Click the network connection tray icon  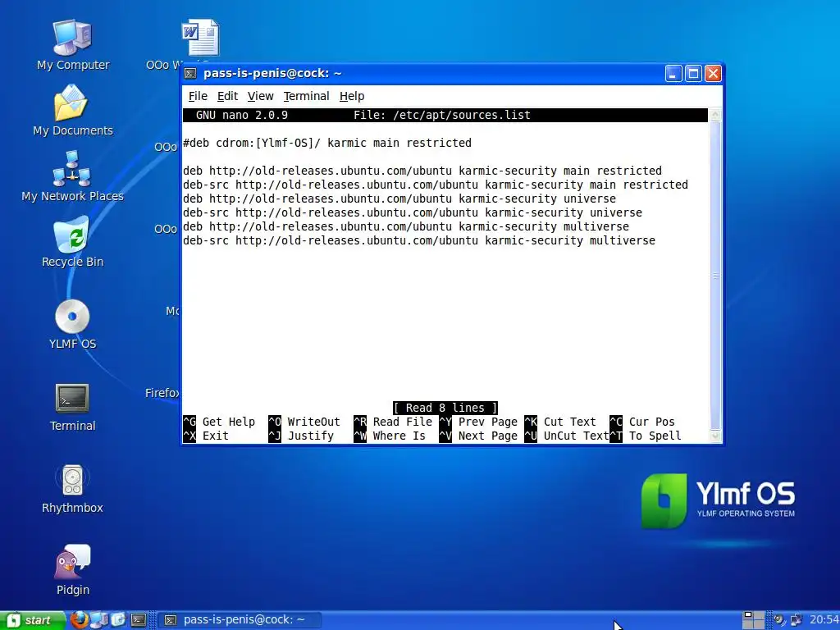click(x=796, y=620)
